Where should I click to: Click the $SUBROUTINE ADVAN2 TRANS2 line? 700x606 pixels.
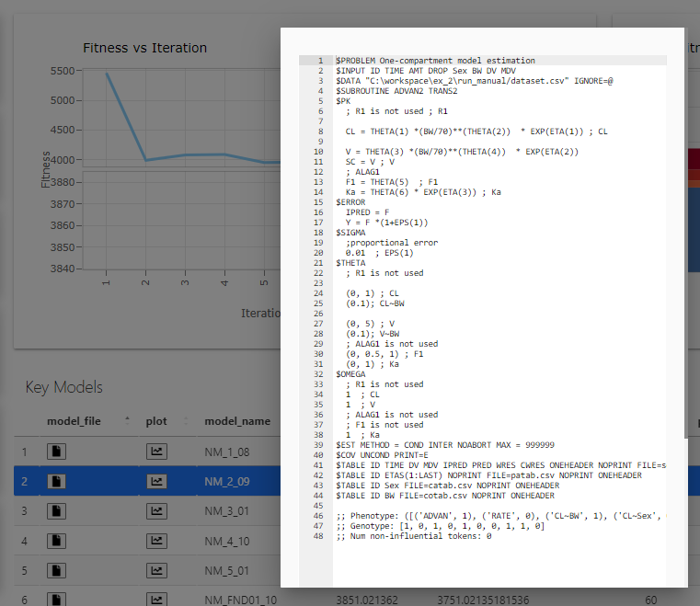pyautogui.click(x=396, y=91)
